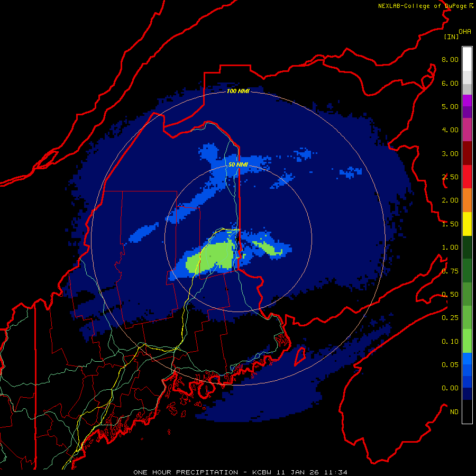
Task: Click the yellow legend swatch
Action: [467, 224]
